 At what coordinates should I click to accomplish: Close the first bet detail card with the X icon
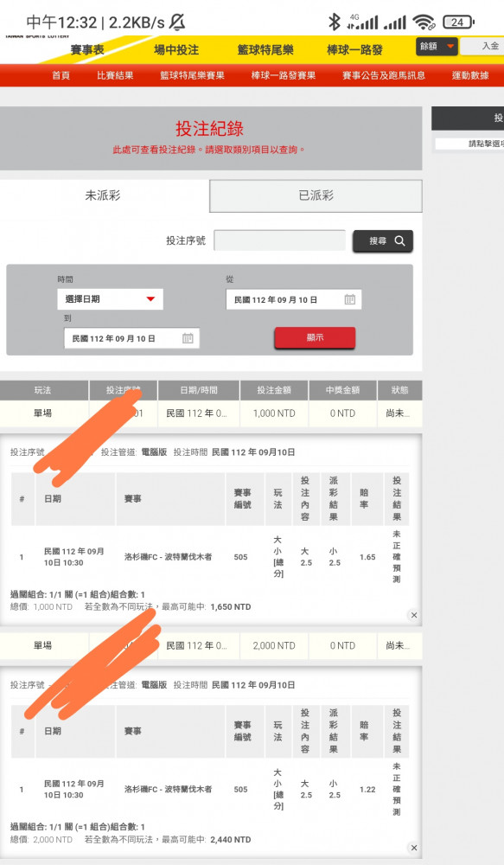414,615
